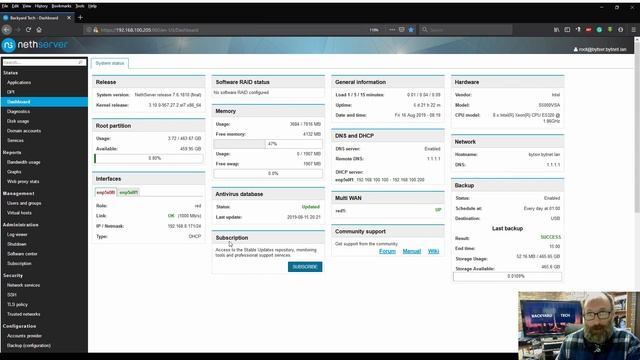Open the Edit menu

point(15,6)
